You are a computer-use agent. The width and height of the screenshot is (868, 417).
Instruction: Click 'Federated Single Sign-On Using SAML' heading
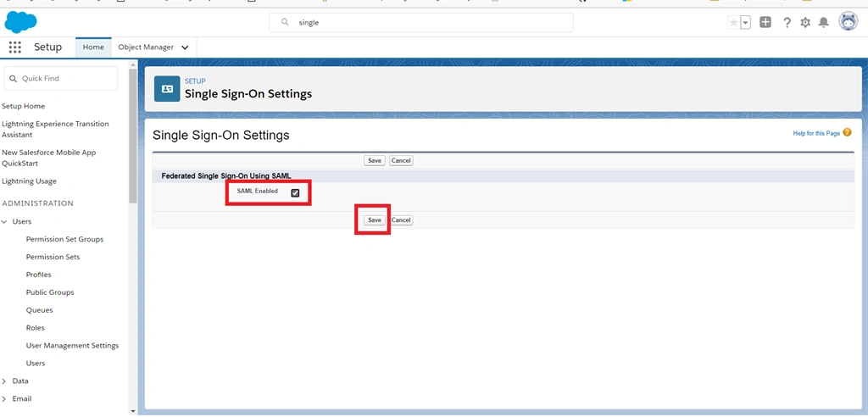225,176
